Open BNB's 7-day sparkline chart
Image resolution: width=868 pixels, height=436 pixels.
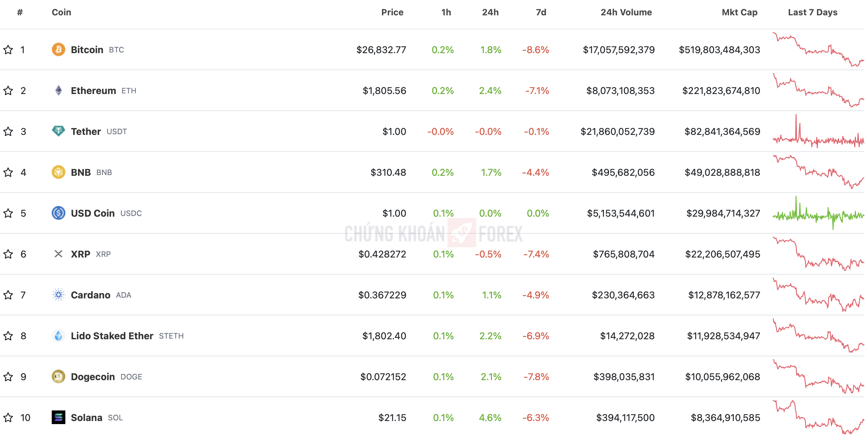(818, 172)
